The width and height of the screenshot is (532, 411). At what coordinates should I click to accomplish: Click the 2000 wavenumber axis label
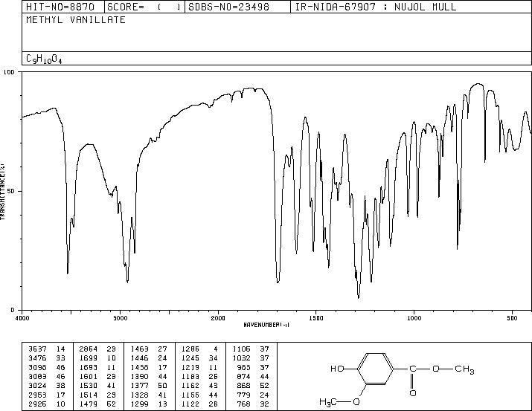(x=218, y=318)
